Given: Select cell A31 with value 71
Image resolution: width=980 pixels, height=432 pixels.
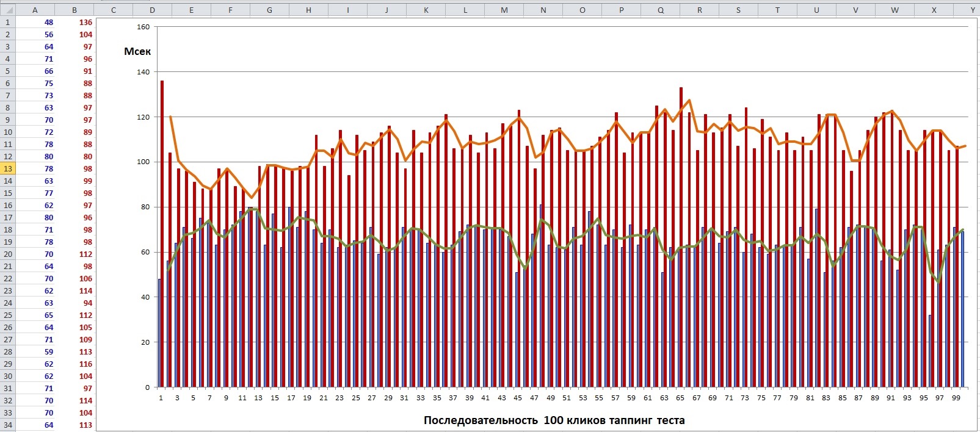Looking at the screenshot, I should point(35,388).
